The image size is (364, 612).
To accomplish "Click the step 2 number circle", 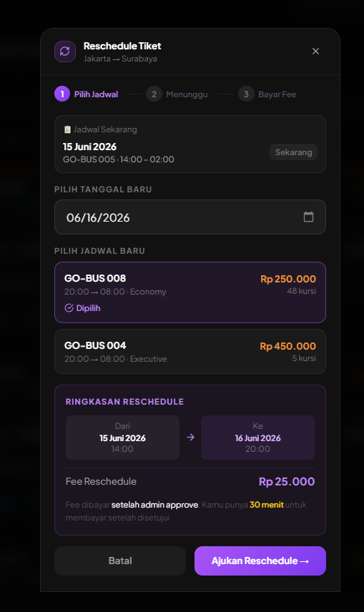I will click(154, 94).
